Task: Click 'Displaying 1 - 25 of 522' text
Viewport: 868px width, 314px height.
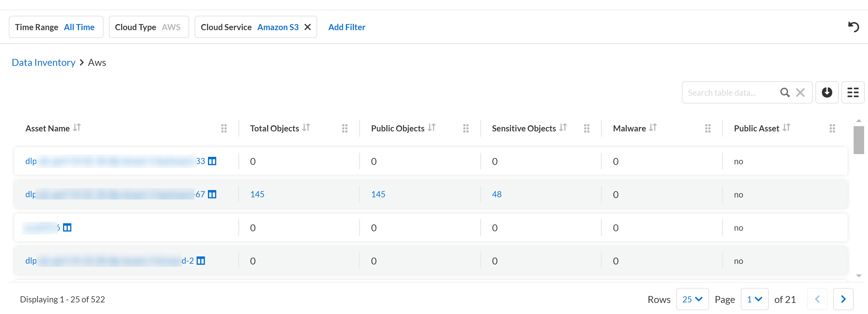Action: pyautogui.click(x=62, y=300)
